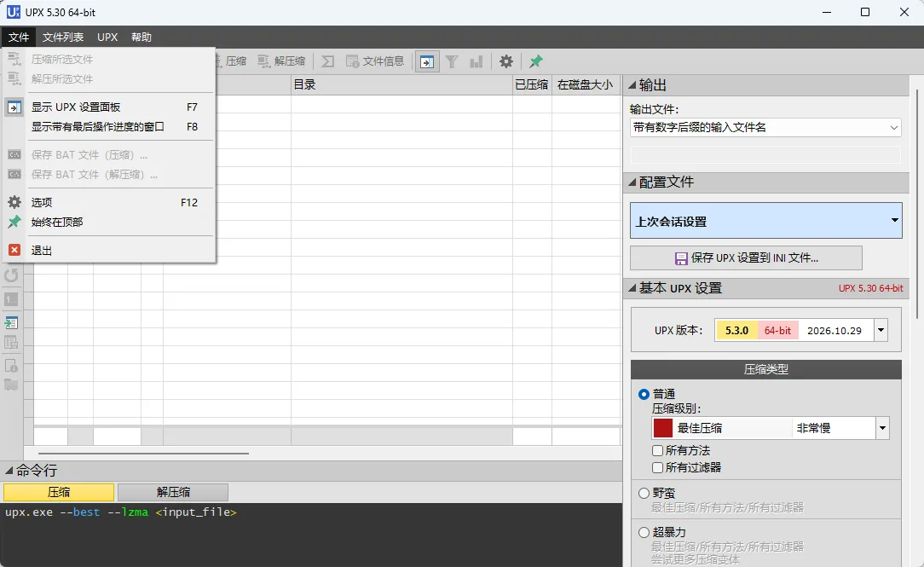Open the 最佳压缩 level dropdown arrow

(882, 429)
